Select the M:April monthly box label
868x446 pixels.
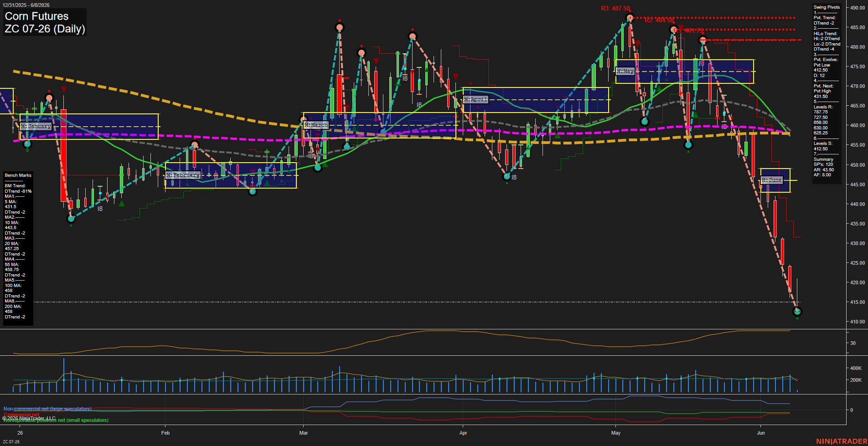coord(475,99)
